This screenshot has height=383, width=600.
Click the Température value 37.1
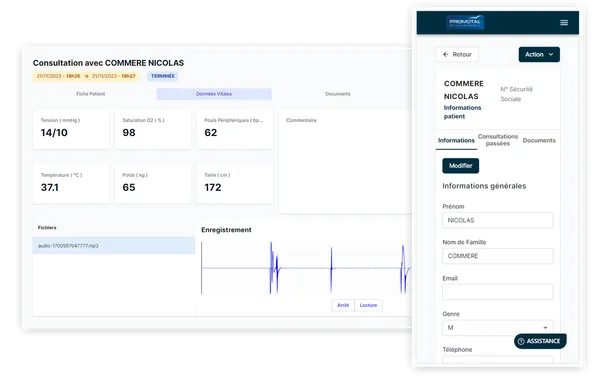coord(49,187)
